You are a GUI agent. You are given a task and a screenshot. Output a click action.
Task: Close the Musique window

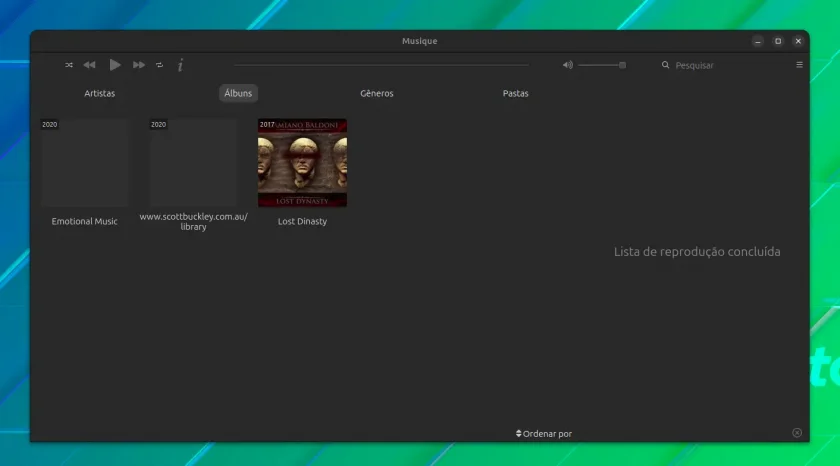[x=798, y=41]
